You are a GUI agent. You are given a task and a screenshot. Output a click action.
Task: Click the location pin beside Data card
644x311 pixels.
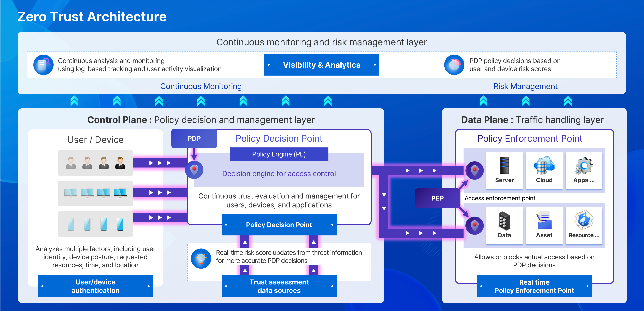pos(474,225)
